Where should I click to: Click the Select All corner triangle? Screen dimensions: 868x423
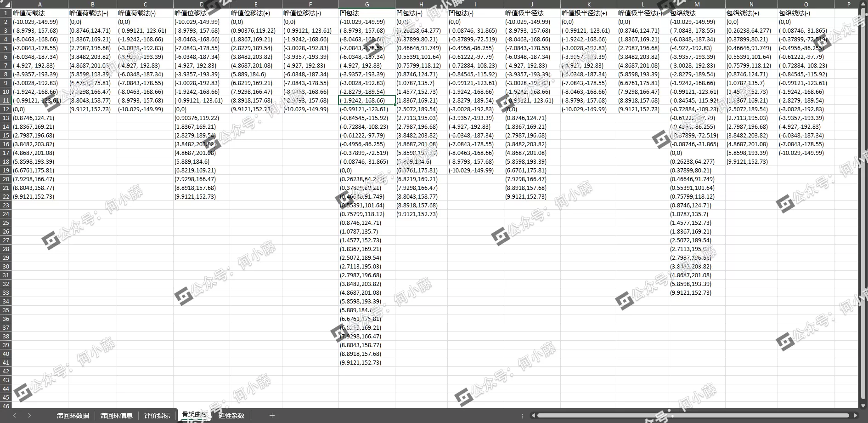coord(6,5)
